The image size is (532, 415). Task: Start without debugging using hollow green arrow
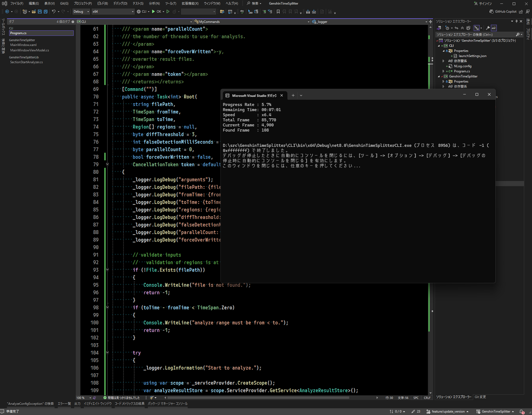[x=168, y=11]
